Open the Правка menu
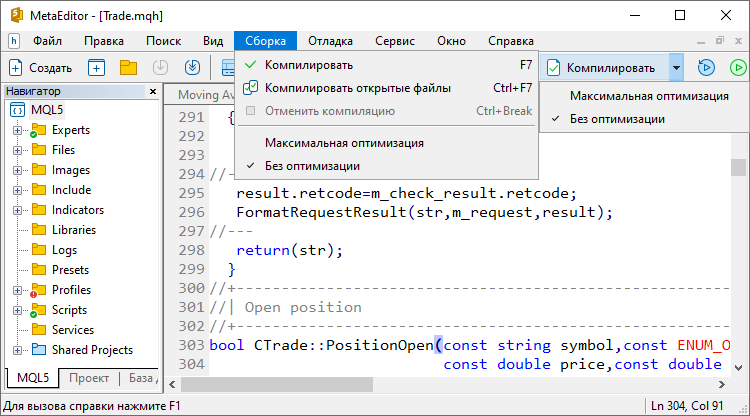The height and width of the screenshot is (416, 750). point(104,41)
